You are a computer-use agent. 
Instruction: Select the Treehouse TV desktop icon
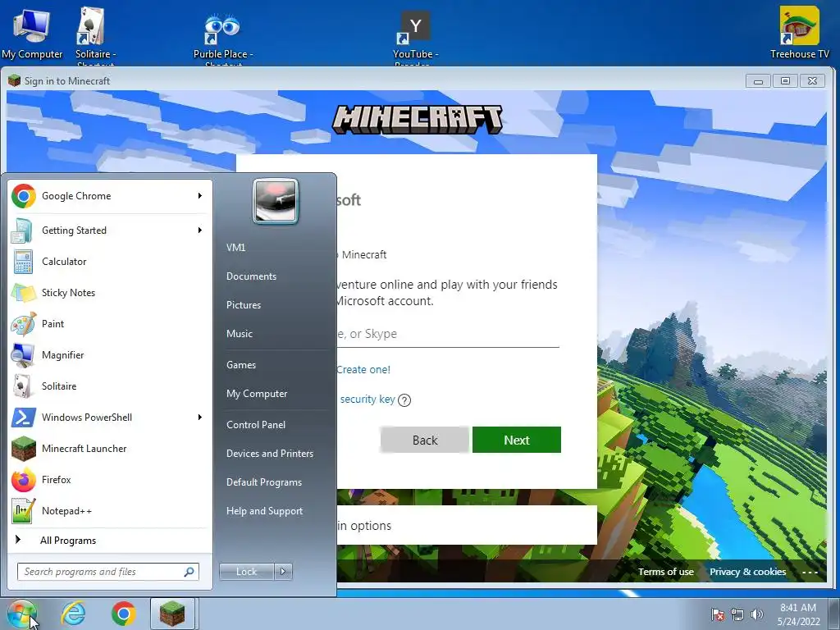tap(799, 33)
